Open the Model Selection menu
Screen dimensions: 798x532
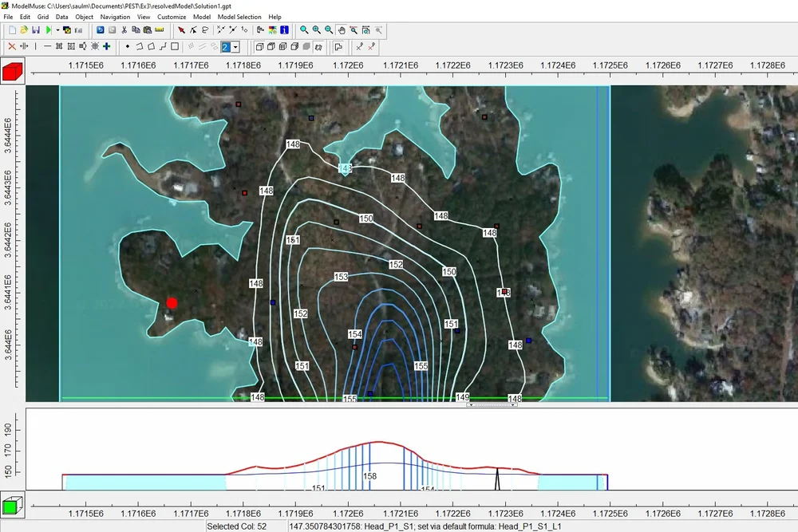(x=239, y=17)
